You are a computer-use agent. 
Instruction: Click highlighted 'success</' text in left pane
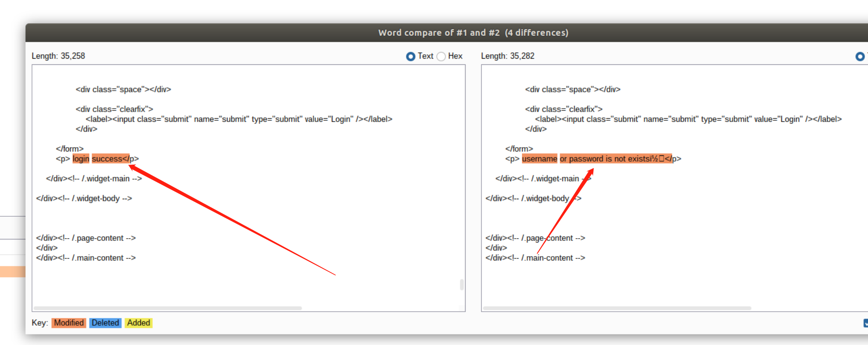(110, 159)
